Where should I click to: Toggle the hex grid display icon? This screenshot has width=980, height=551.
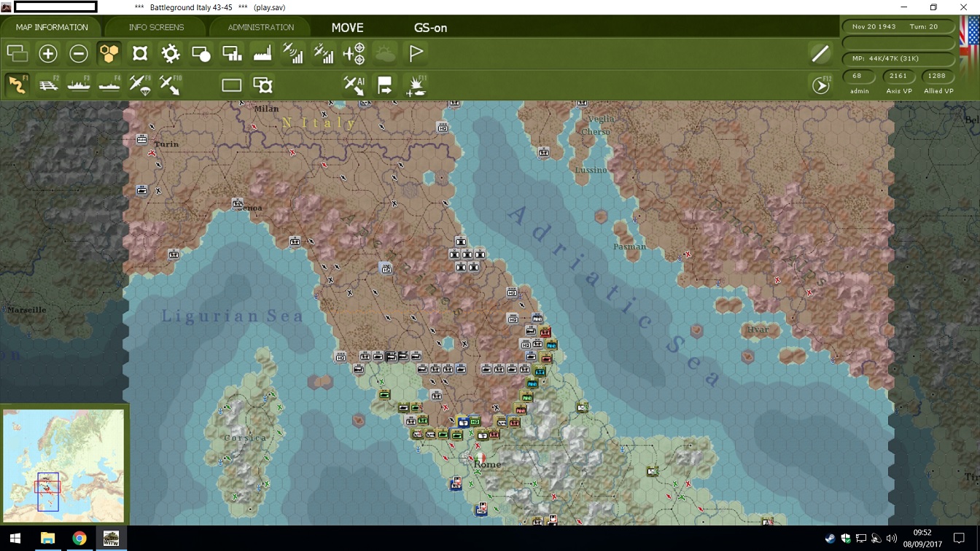point(109,53)
